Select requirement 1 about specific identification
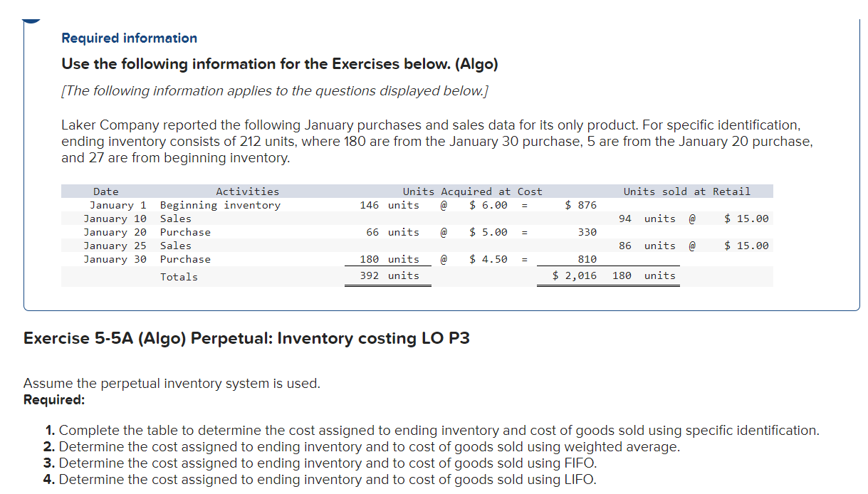Image resolution: width=868 pixels, height=494 pixels. click(x=427, y=430)
